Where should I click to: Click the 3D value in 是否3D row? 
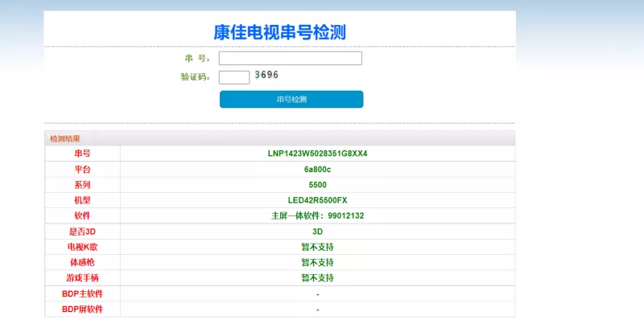317,232
